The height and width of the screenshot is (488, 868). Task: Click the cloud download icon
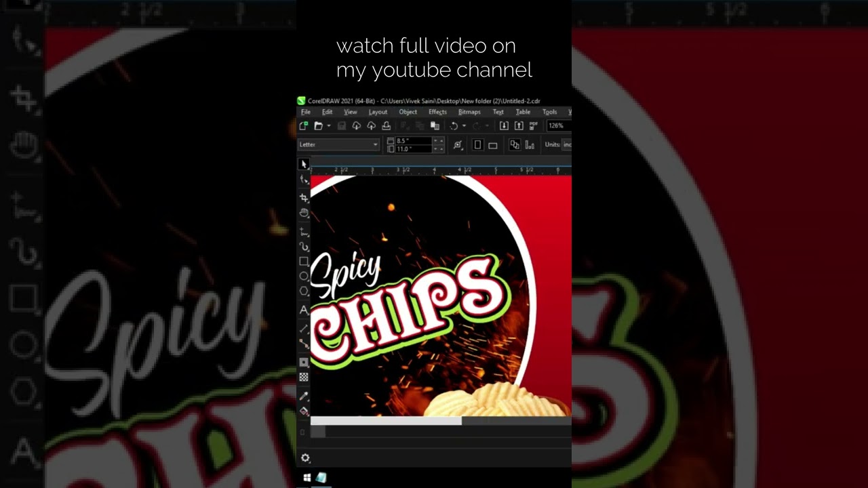point(356,126)
